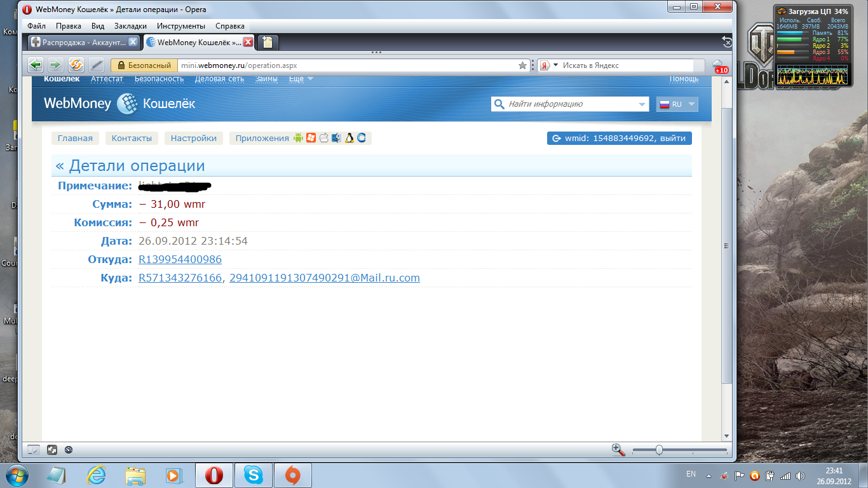
Task: Close the Распродажа tab
Action: click(x=133, y=42)
